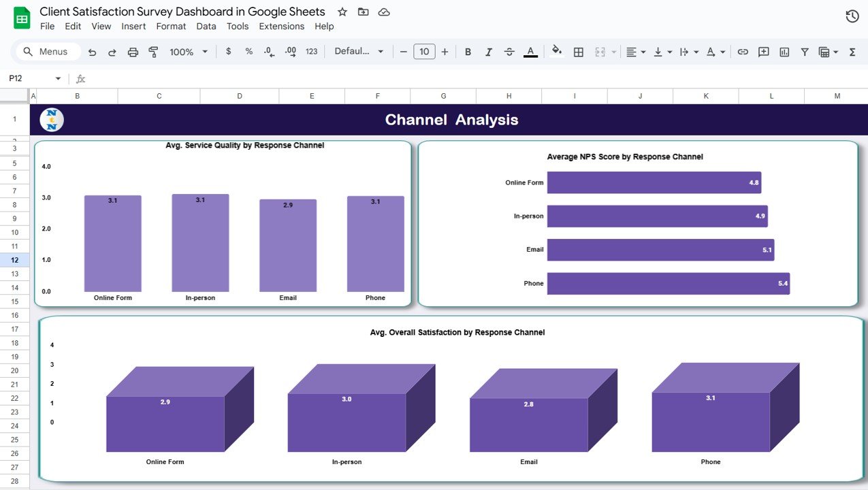Click the create filter icon
Viewport: 868px width, 490px height.
pos(805,52)
